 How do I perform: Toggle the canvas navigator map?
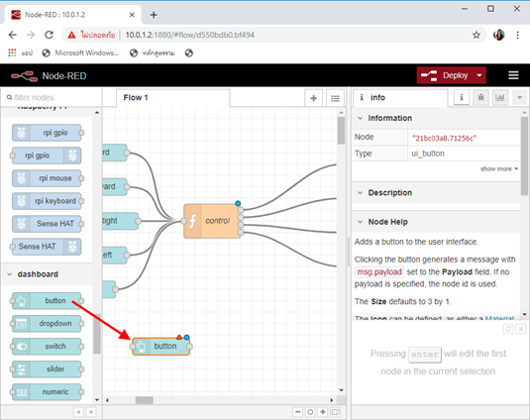click(x=335, y=412)
